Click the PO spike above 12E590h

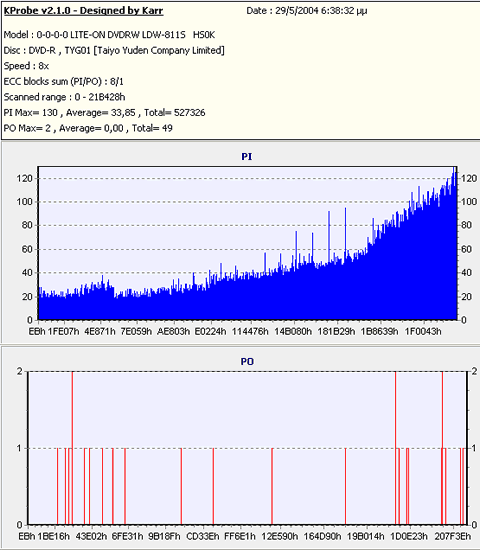coord(272,487)
